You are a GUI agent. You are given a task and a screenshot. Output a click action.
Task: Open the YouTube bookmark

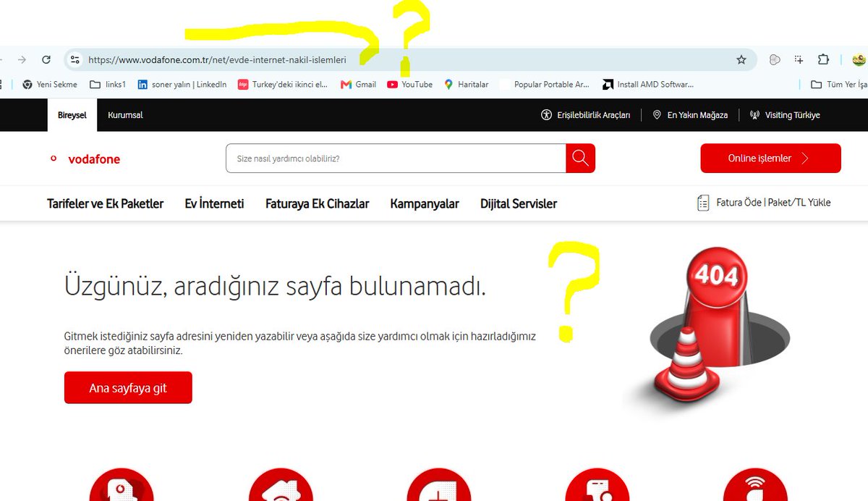click(409, 85)
